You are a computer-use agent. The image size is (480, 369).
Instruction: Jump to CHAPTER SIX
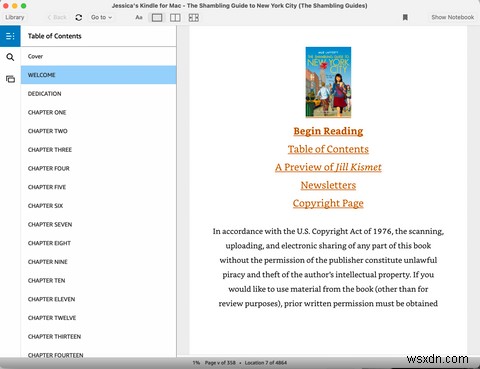(x=98, y=206)
